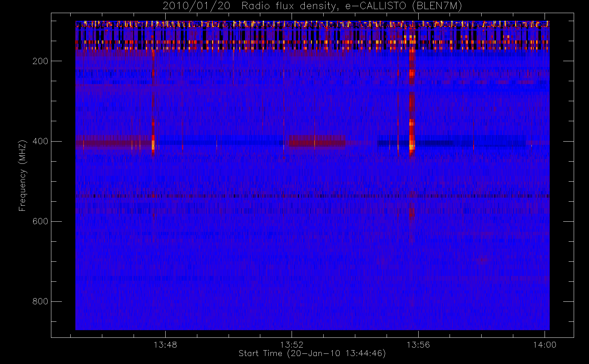Click the 'Start Time (20-Jan-10 13:44:46)' label
Screen dimensions: 589x364
pos(312,353)
